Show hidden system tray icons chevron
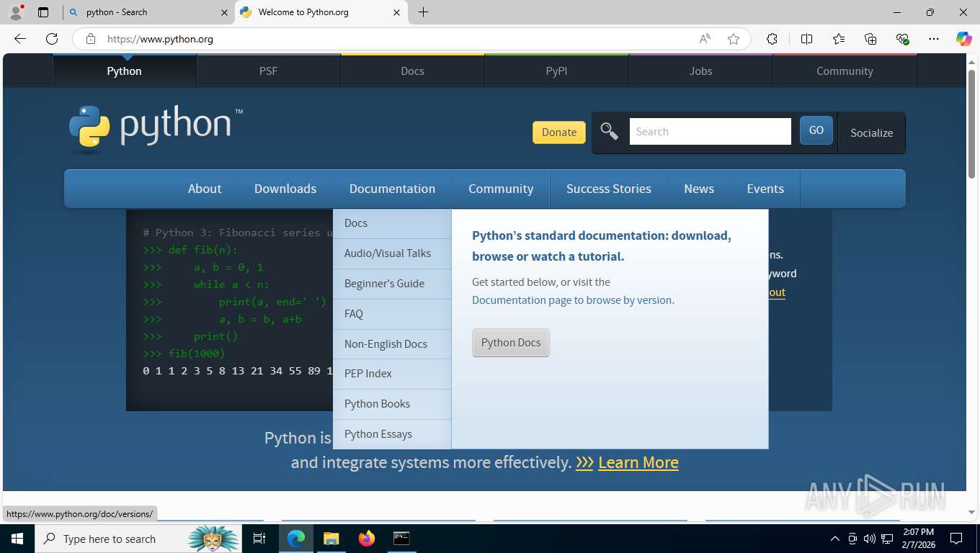Viewport: 980px width, 553px height. (x=835, y=539)
